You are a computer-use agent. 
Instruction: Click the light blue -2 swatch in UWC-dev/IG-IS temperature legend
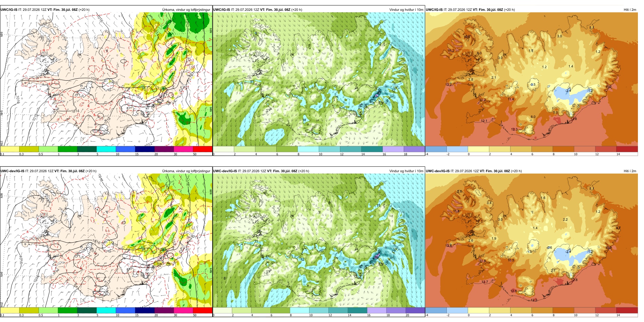457,310
